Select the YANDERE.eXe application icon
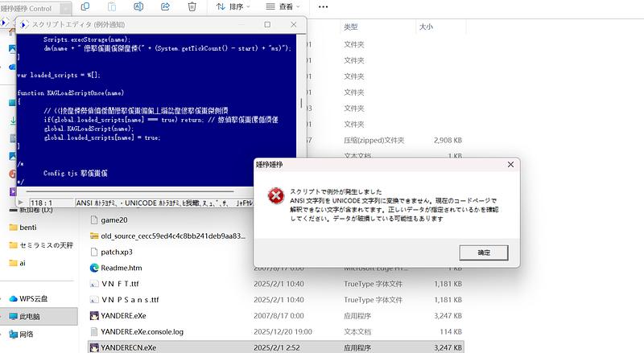 pos(95,315)
